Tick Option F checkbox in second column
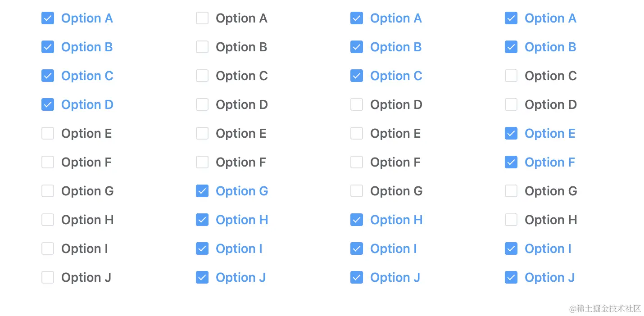The height and width of the screenshot is (316, 644). 202,163
